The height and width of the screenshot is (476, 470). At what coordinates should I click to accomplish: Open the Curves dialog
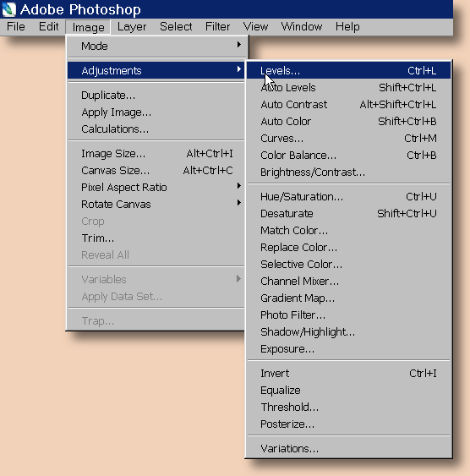pos(348,139)
